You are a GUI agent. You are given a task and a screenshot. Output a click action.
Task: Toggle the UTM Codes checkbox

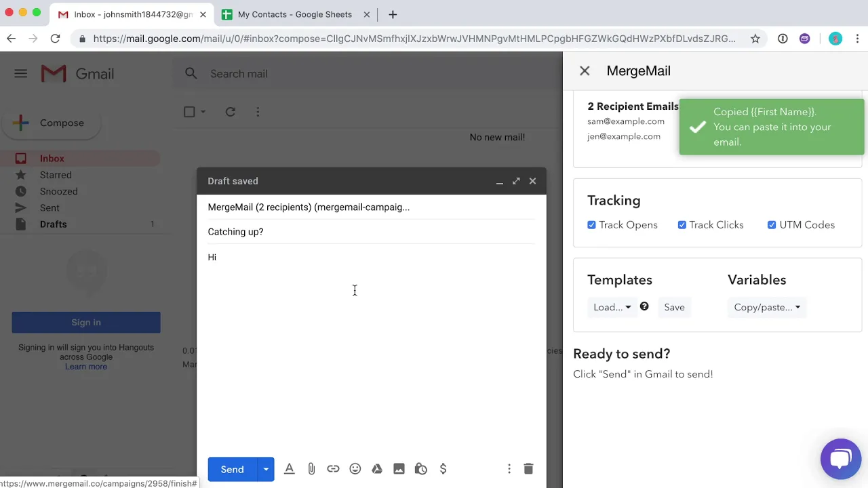[x=772, y=225]
